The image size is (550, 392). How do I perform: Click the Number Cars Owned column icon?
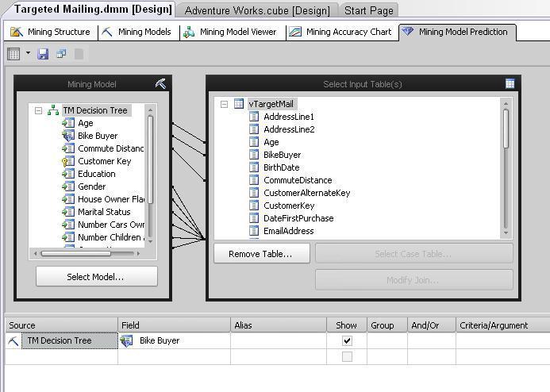pos(68,225)
